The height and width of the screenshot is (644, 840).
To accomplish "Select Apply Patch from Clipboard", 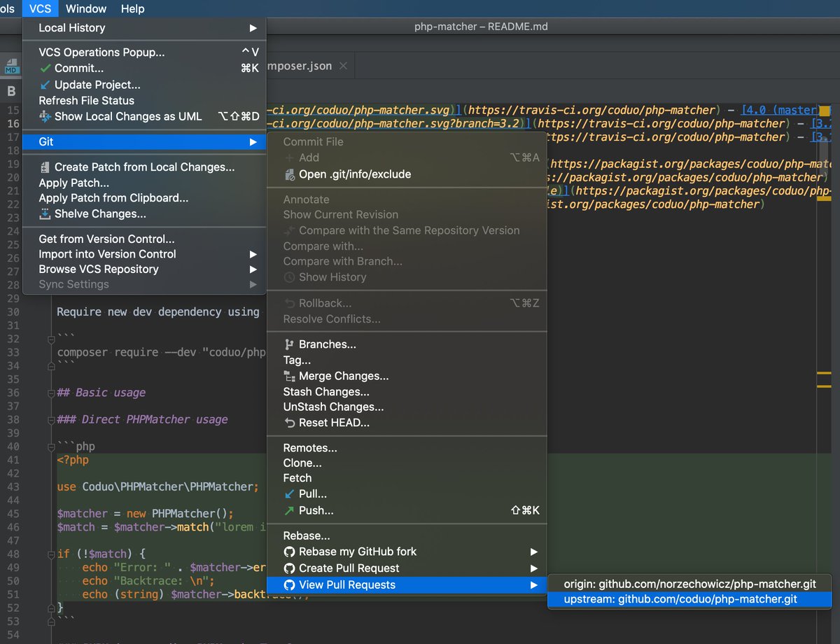I will click(x=144, y=198).
